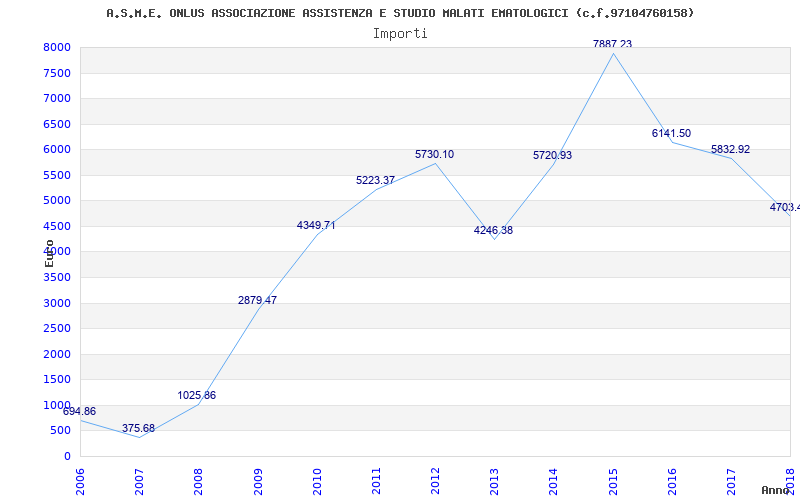
Task: Select the 5000 y-axis tick label
Action: 57,201
